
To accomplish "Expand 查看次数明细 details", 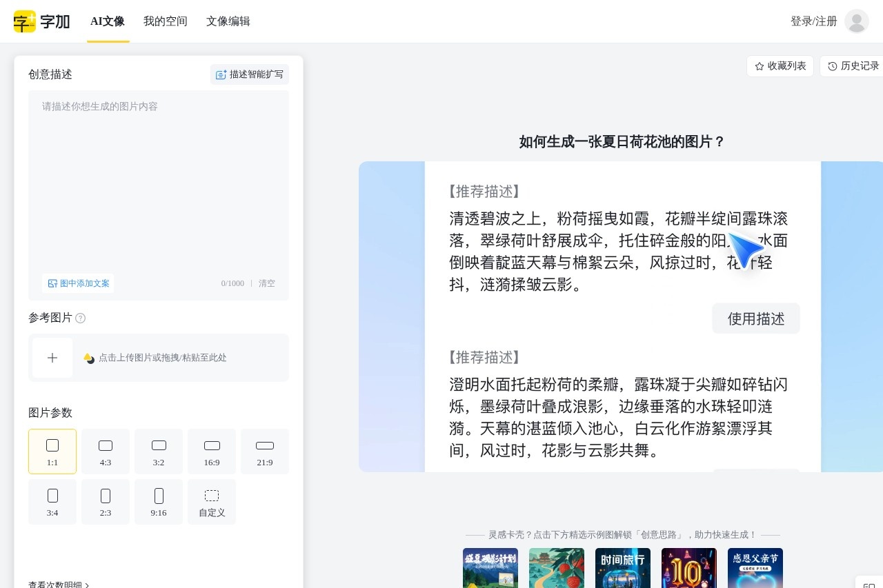I will pyautogui.click(x=57, y=584).
